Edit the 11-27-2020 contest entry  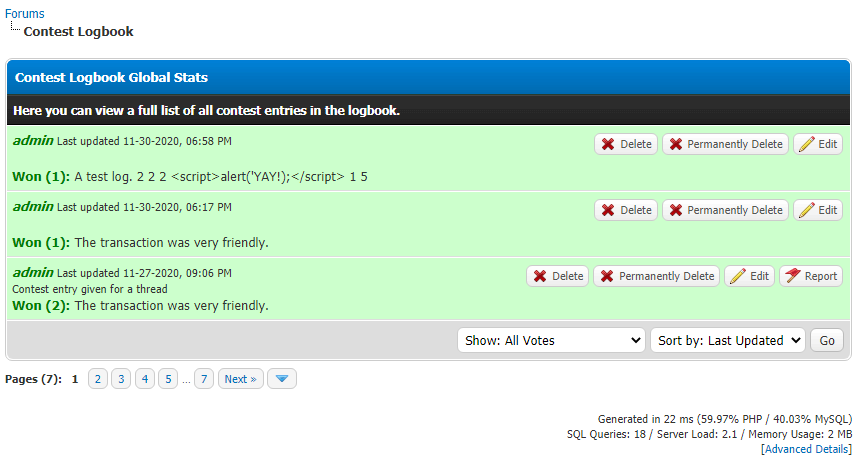(x=749, y=276)
